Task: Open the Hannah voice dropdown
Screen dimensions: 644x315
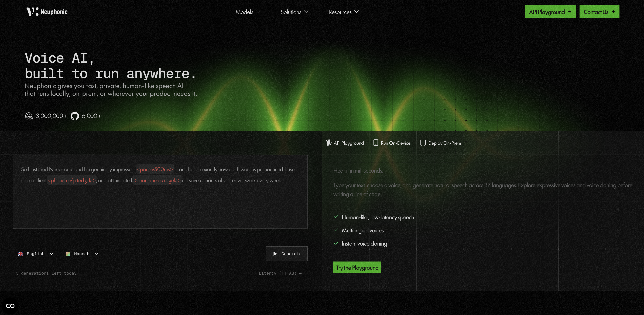Action: 82,254
